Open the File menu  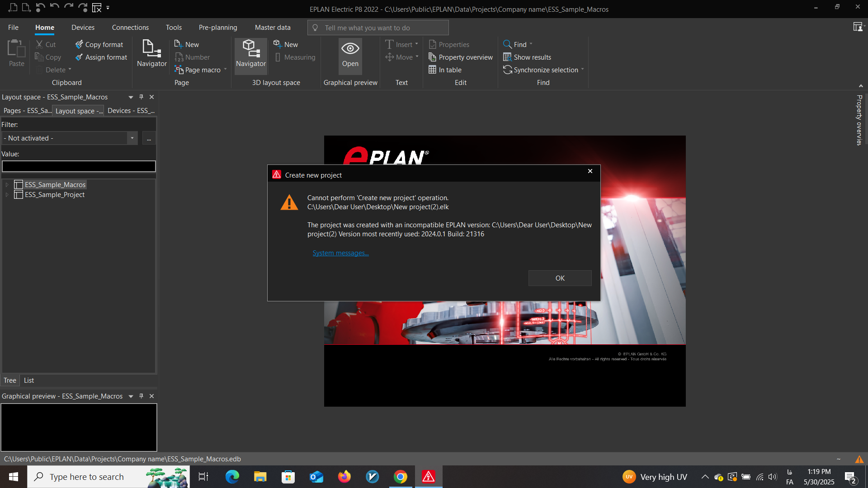[x=13, y=28]
